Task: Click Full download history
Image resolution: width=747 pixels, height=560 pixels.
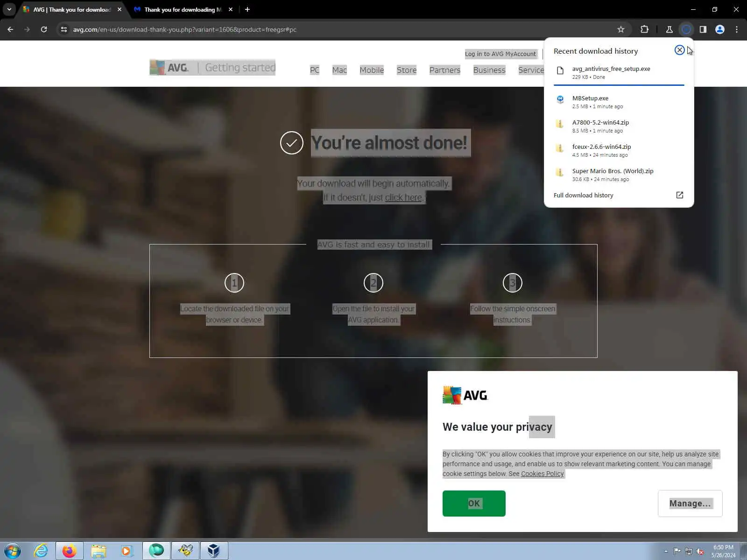Action: point(584,195)
